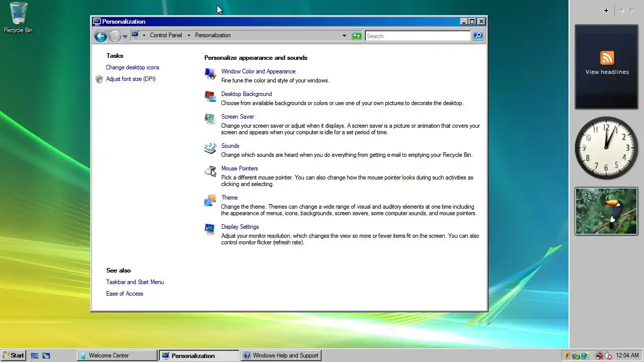This screenshot has height=362, width=644.
Task: Open Desktop Background link
Action: 247,94
